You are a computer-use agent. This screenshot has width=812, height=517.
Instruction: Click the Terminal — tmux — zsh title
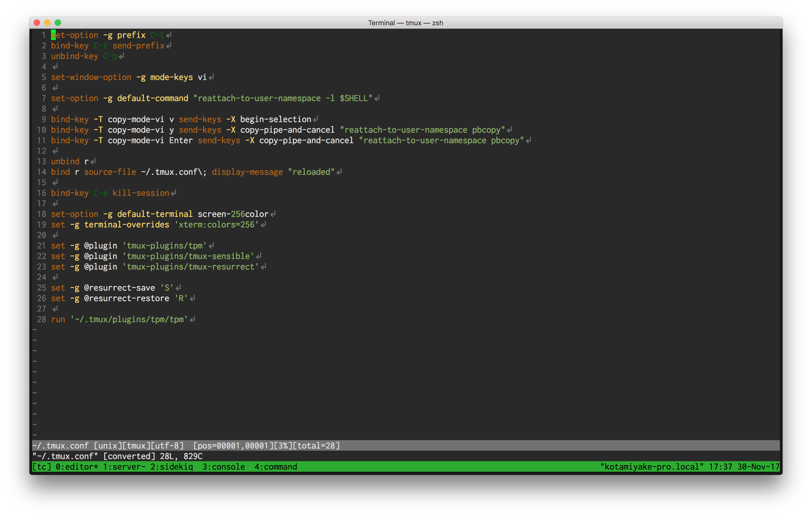(405, 23)
